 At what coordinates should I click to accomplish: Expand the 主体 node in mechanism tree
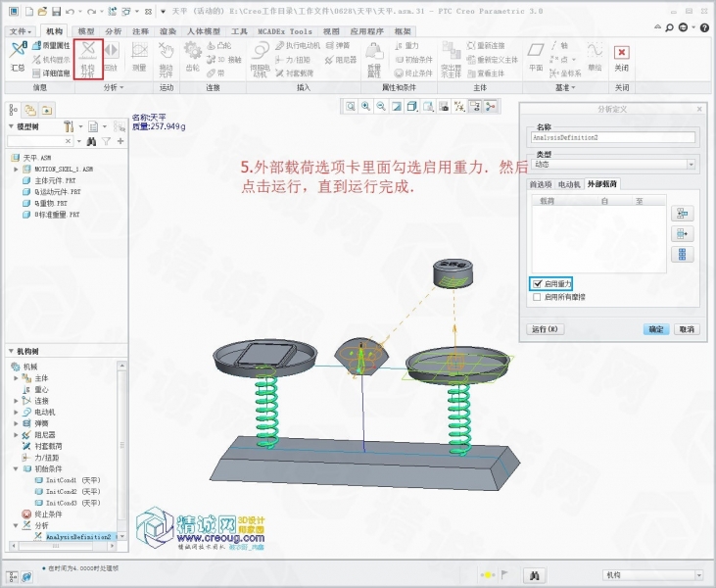(16, 378)
